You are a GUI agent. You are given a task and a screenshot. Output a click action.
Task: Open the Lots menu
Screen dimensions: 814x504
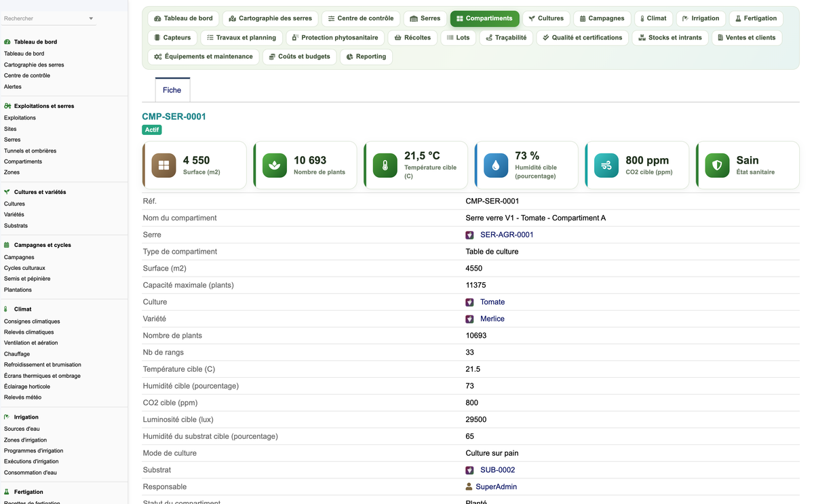tap(458, 37)
